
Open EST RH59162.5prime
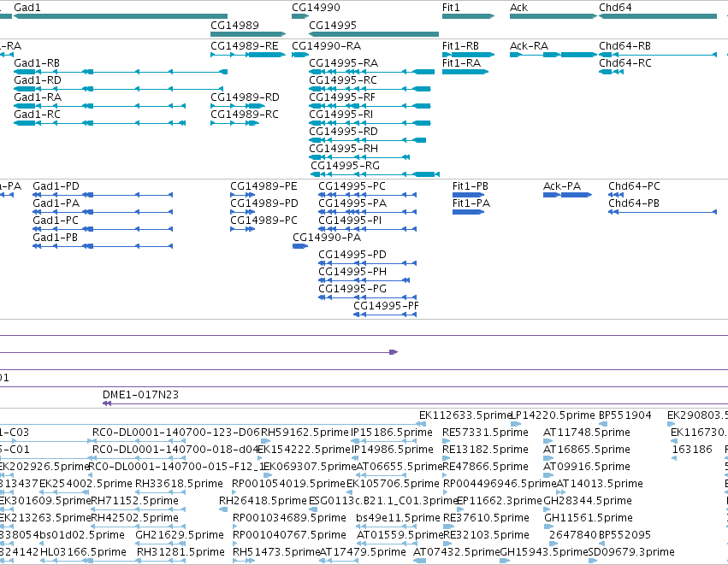pos(305,433)
